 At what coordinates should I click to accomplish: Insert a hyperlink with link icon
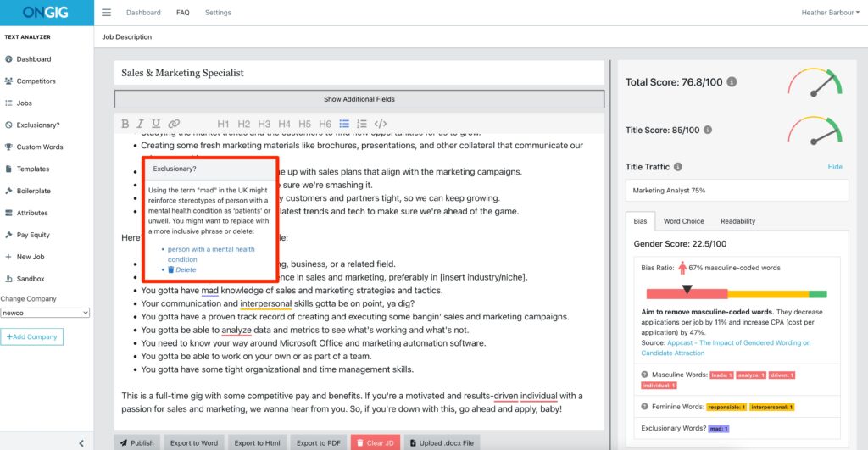click(x=174, y=124)
